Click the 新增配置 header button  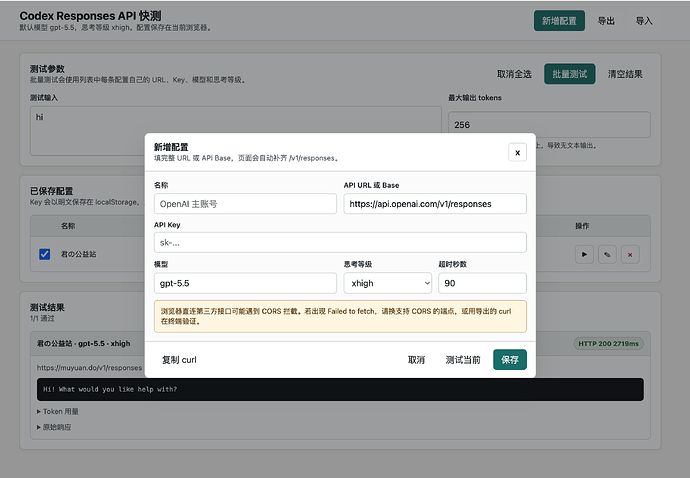point(559,21)
